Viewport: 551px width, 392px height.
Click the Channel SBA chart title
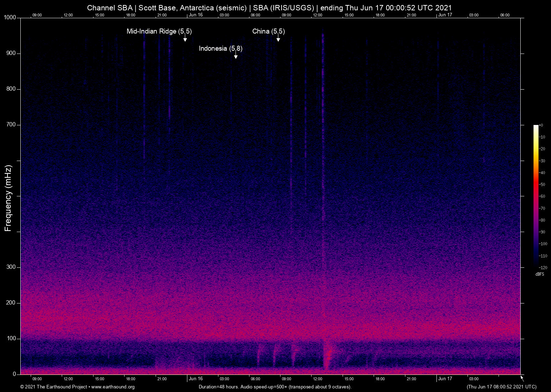click(269, 8)
